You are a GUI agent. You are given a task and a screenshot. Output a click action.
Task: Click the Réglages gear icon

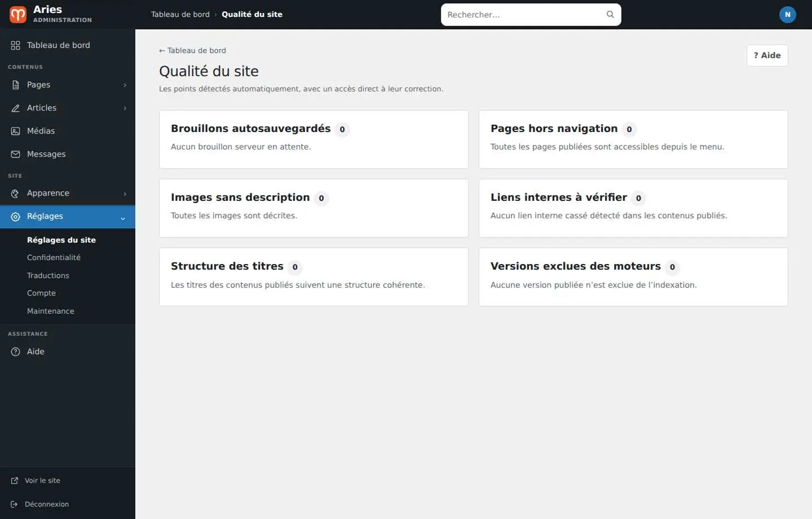15,217
